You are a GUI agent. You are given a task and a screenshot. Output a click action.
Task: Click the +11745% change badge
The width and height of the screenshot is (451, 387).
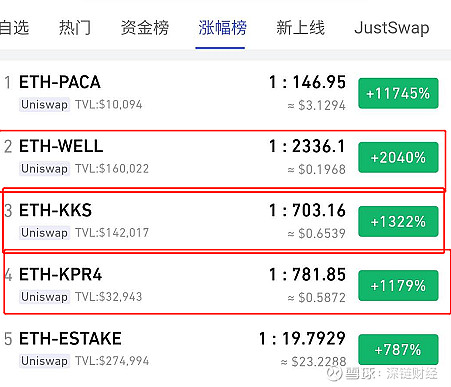pos(398,93)
